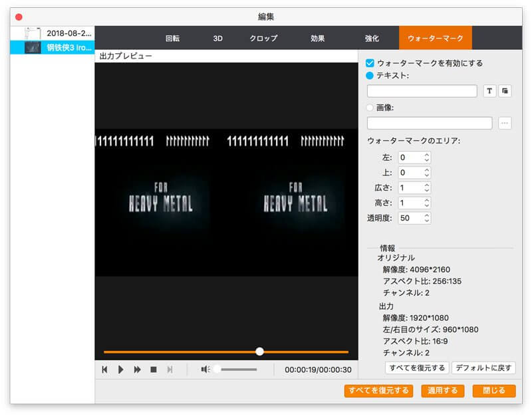Click the orange playback progress slider handle
Viewport: 532px width, 416px height.
click(259, 352)
